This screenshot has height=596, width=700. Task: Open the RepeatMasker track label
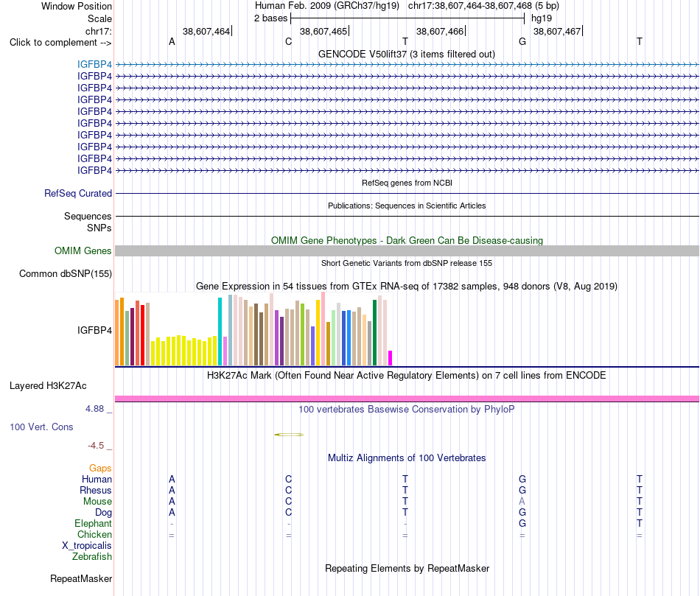coord(81,578)
